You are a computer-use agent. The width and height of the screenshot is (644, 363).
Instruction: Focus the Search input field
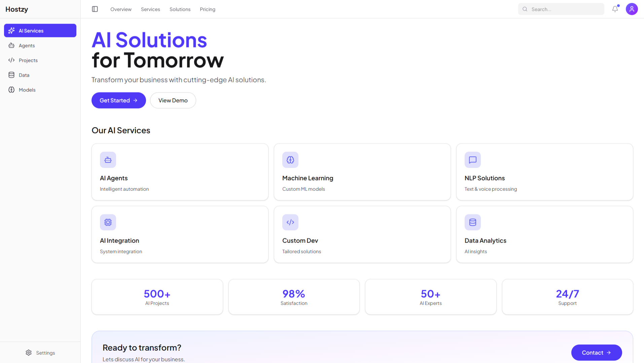(x=561, y=9)
